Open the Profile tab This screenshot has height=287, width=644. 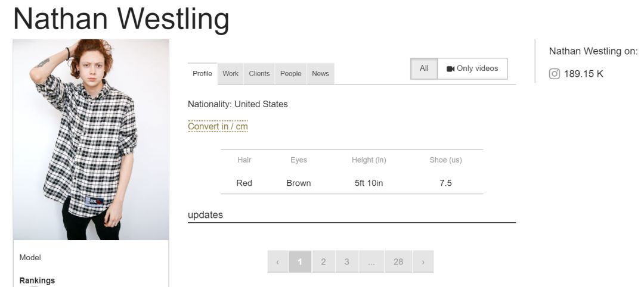point(202,73)
